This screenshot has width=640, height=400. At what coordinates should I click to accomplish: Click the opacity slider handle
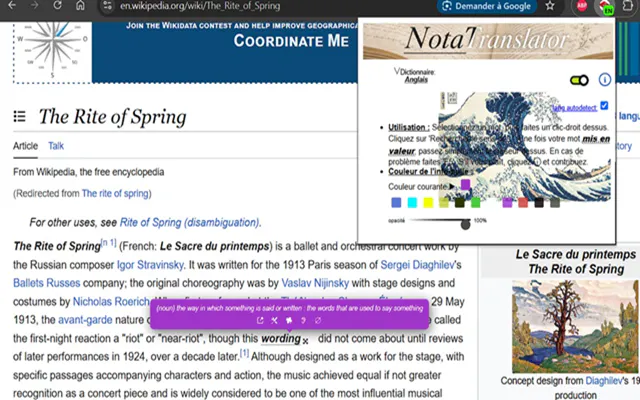click(x=465, y=224)
